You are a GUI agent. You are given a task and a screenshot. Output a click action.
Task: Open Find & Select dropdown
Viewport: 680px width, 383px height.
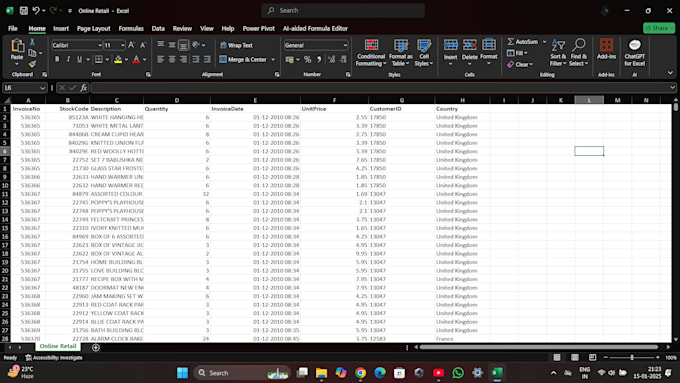[579, 52]
